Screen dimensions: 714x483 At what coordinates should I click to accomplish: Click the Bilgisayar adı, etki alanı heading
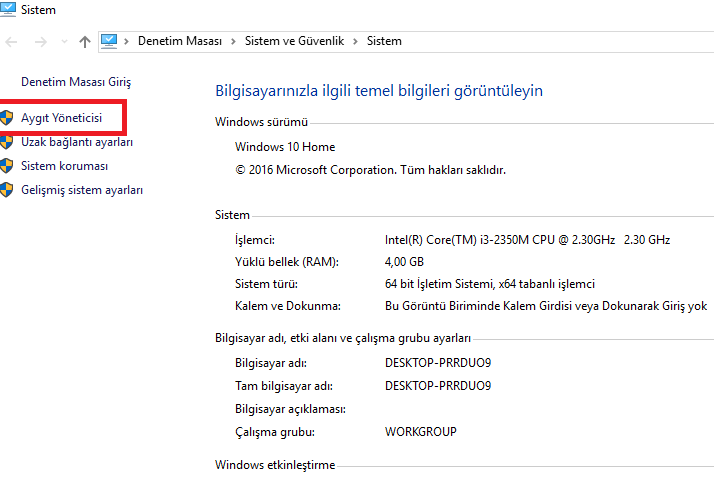[x=343, y=338]
